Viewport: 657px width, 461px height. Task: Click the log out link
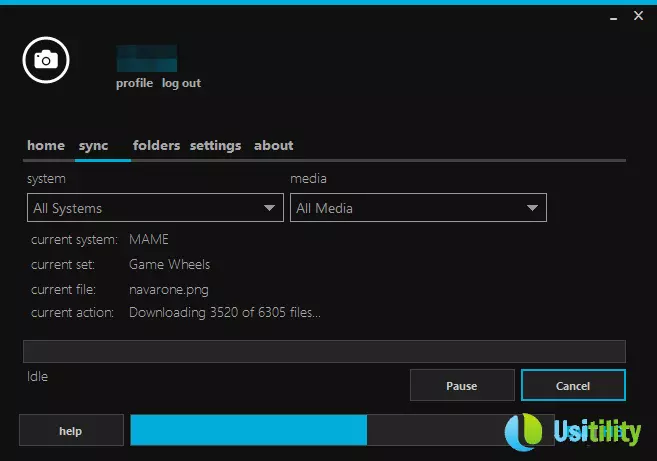[x=181, y=84]
